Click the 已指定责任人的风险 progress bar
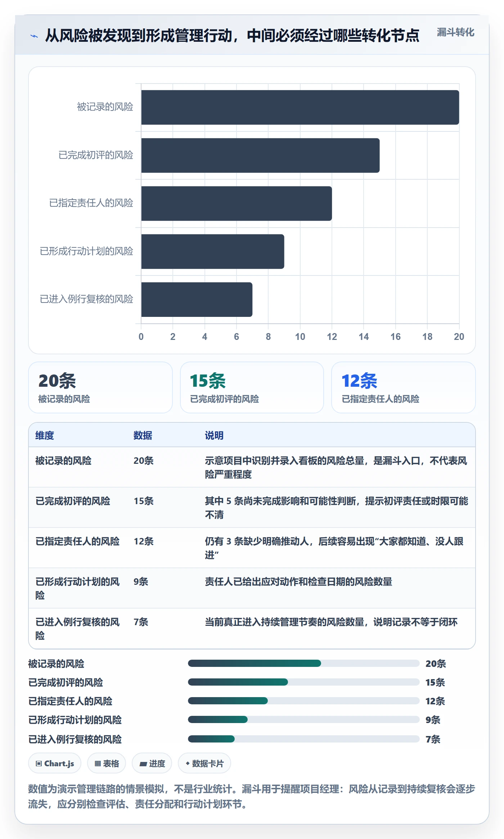Image resolution: width=504 pixels, height=839 pixels. [304, 701]
